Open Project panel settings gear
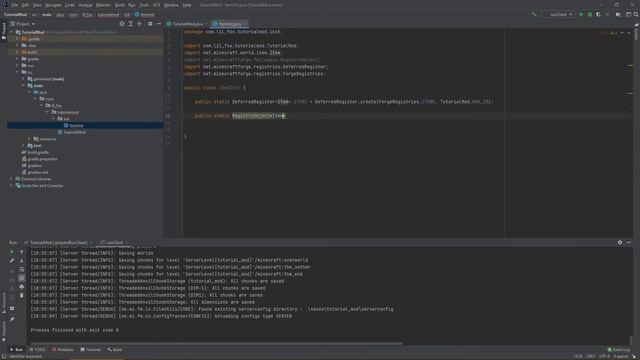The image size is (640, 360). click(x=150, y=24)
